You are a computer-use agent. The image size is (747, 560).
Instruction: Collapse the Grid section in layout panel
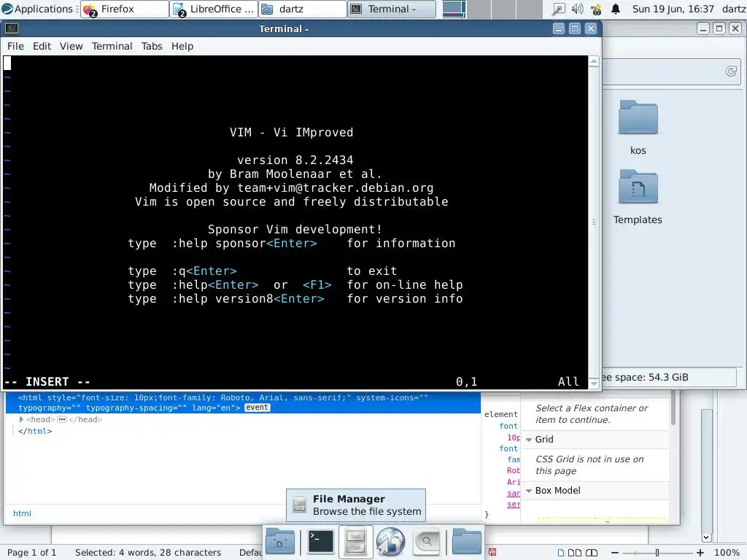point(529,440)
